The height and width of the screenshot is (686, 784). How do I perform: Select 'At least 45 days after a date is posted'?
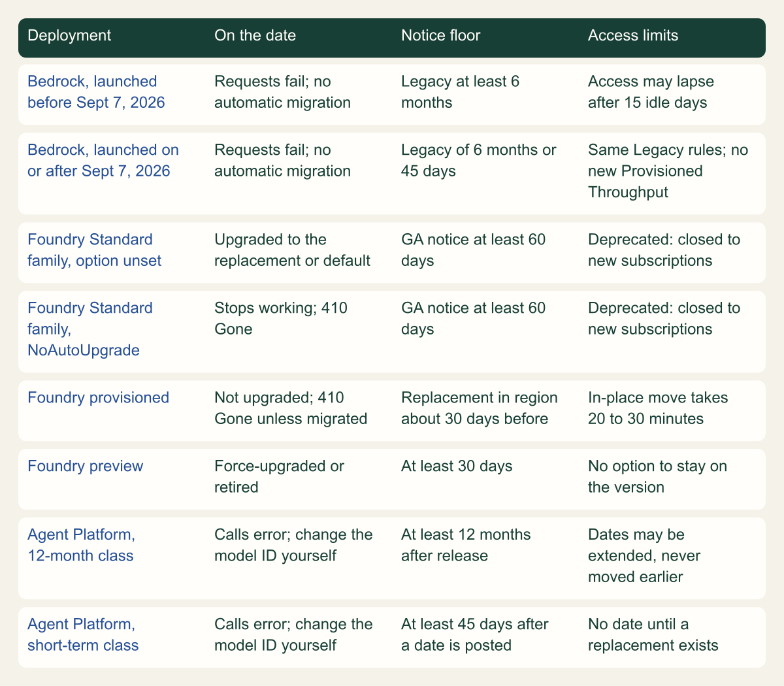[475, 635]
